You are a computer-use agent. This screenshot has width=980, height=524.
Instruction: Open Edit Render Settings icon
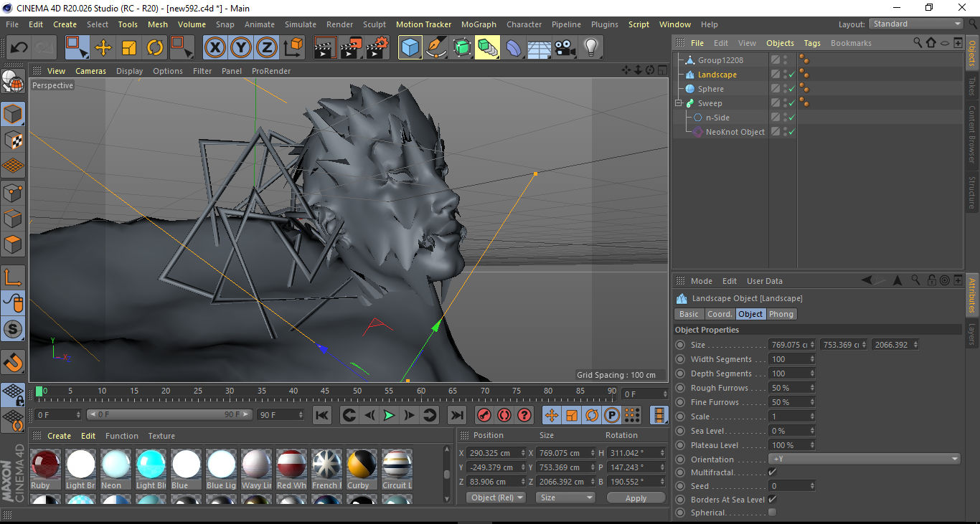(x=377, y=48)
